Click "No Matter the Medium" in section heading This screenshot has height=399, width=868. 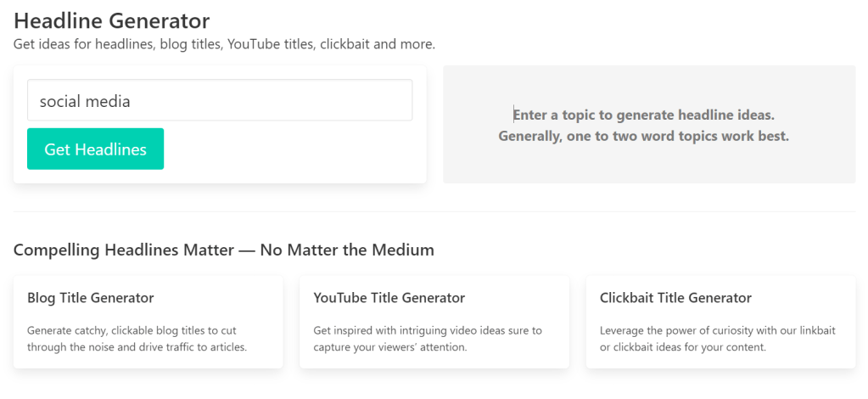pos(347,250)
